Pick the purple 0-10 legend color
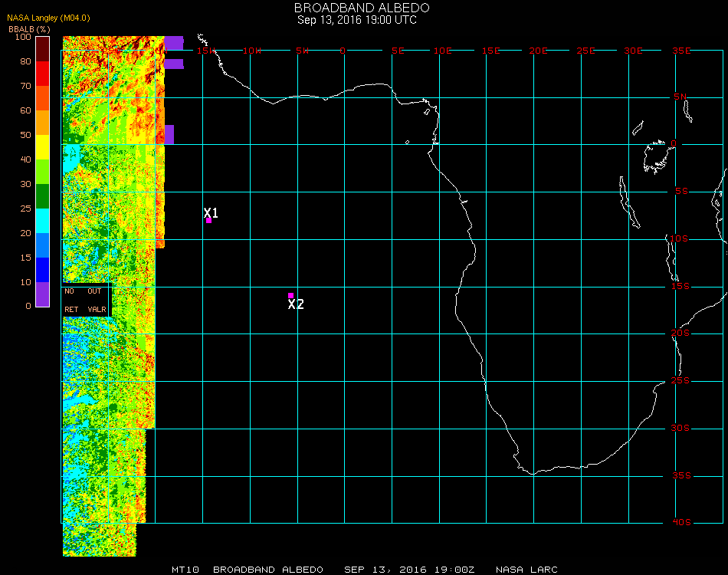Image resolution: width=728 pixels, height=575 pixels. 43,294
